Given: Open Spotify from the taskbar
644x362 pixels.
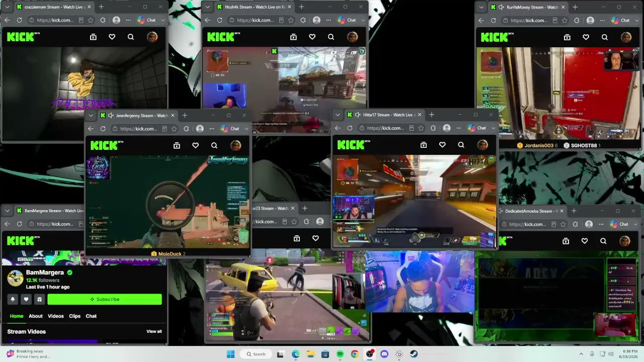Looking at the screenshot, I should pos(340,354).
